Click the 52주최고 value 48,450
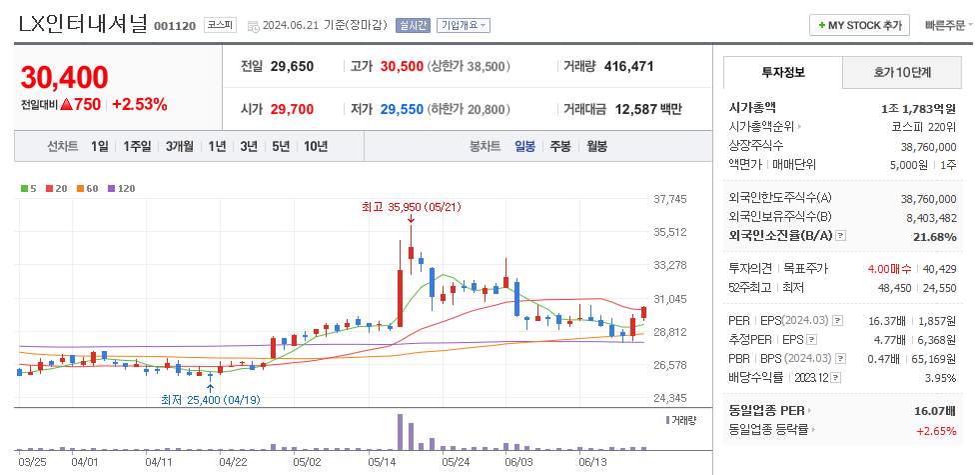 pyautogui.click(x=894, y=287)
